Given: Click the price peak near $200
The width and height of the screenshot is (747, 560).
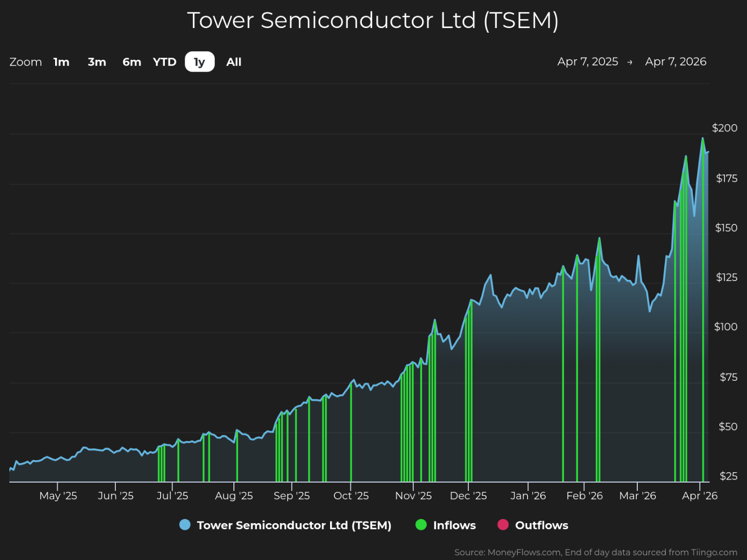Looking at the screenshot, I should click(x=702, y=138).
